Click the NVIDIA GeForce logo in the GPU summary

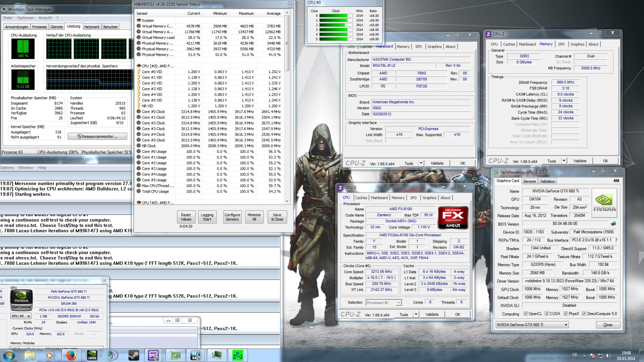click(x=21, y=300)
